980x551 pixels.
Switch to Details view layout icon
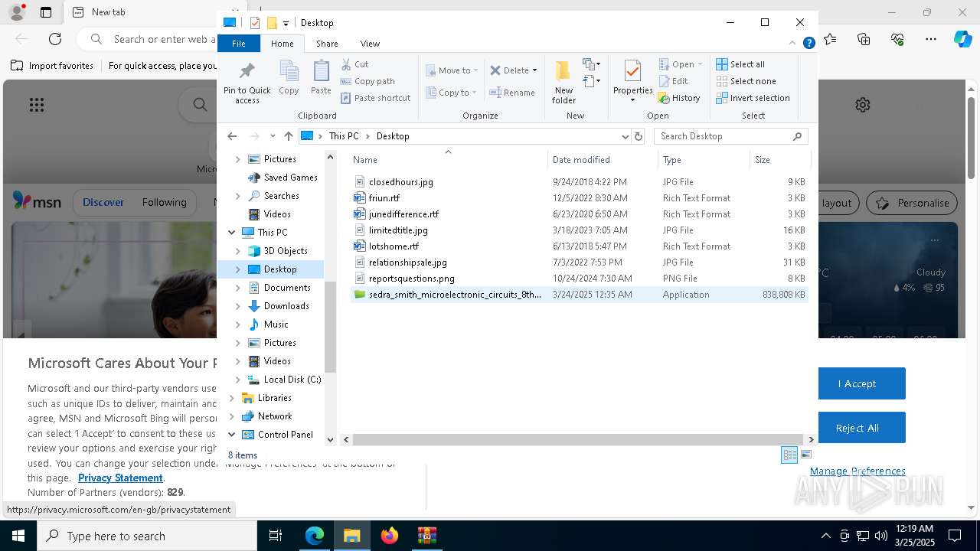pyautogui.click(x=789, y=455)
